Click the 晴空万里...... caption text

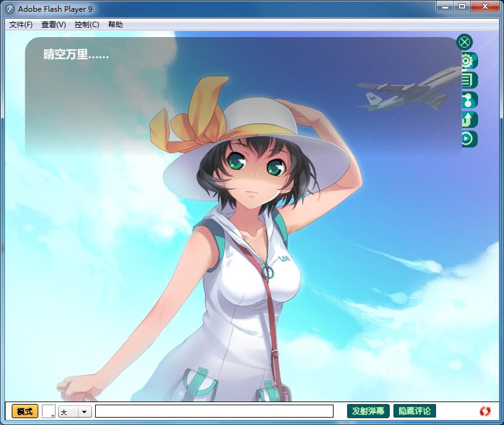coord(76,54)
